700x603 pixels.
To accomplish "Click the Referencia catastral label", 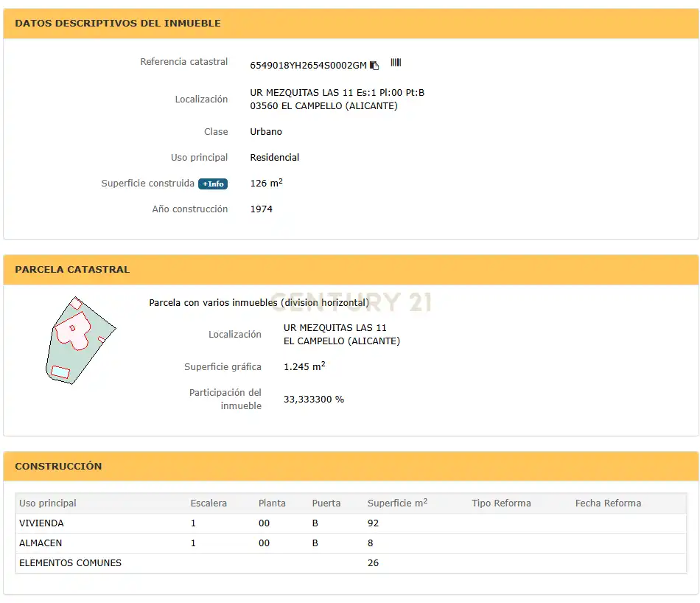I will click(184, 62).
